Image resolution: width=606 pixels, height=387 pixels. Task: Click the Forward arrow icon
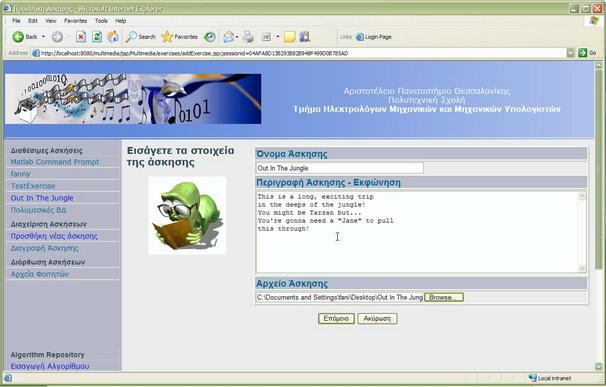pyautogui.click(x=57, y=37)
